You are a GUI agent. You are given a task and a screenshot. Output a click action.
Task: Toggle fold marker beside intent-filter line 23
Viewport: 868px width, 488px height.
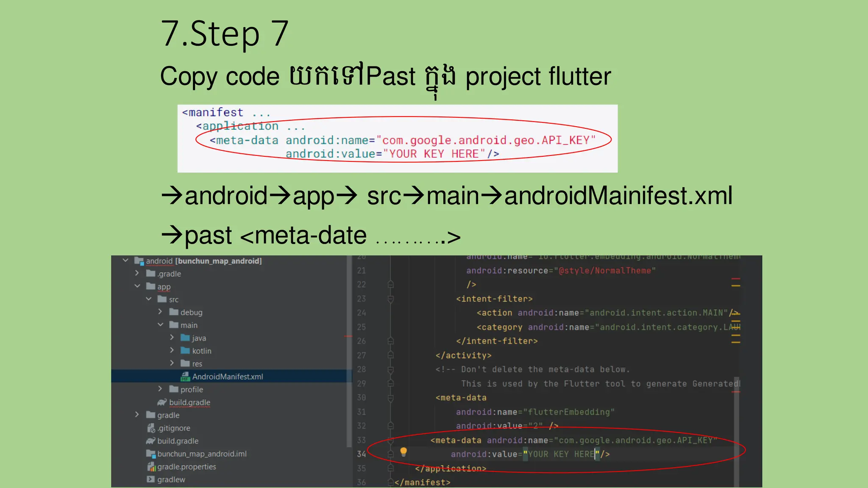tap(391, 299)
